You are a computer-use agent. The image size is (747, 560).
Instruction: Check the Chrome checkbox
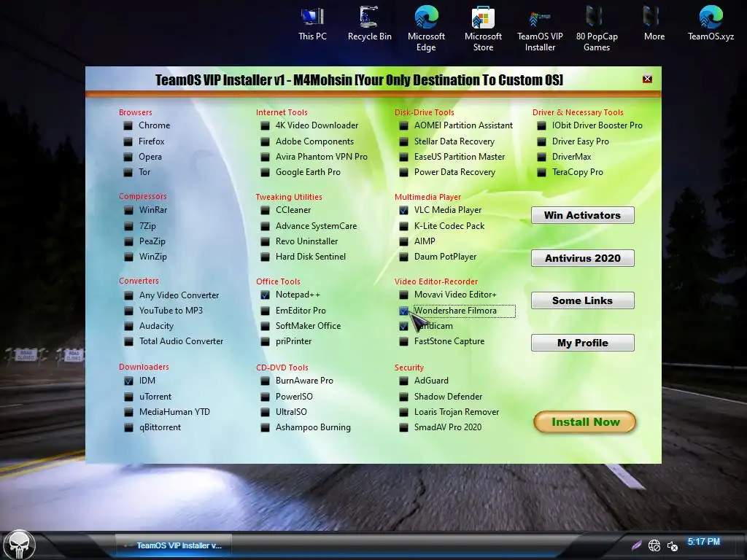128,125
